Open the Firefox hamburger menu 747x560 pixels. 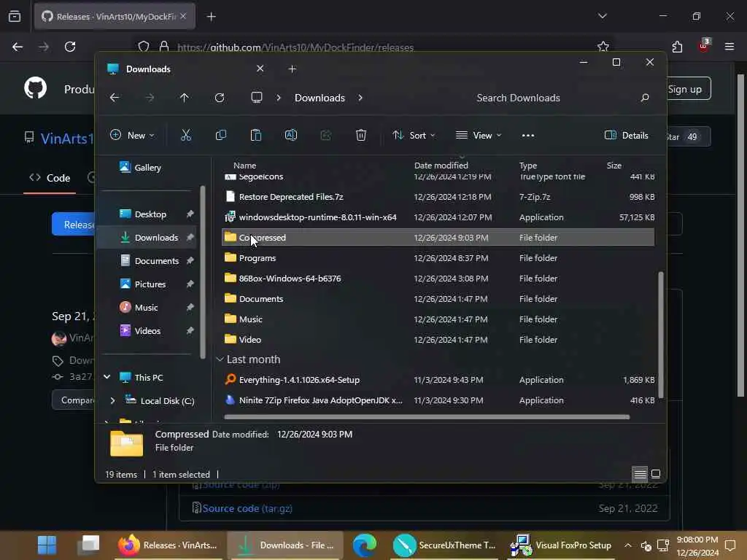[x=729, y=47]
